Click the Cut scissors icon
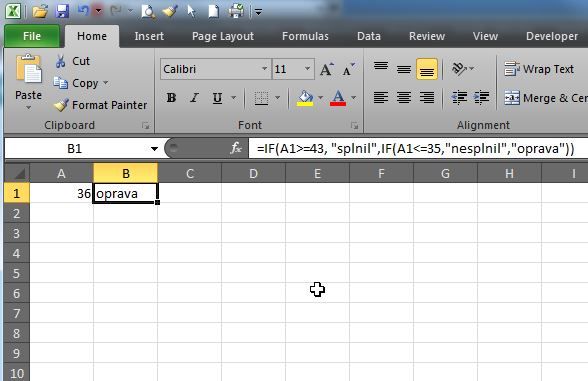The height and width of the screenshot is (381, 588). click(60, 61)
